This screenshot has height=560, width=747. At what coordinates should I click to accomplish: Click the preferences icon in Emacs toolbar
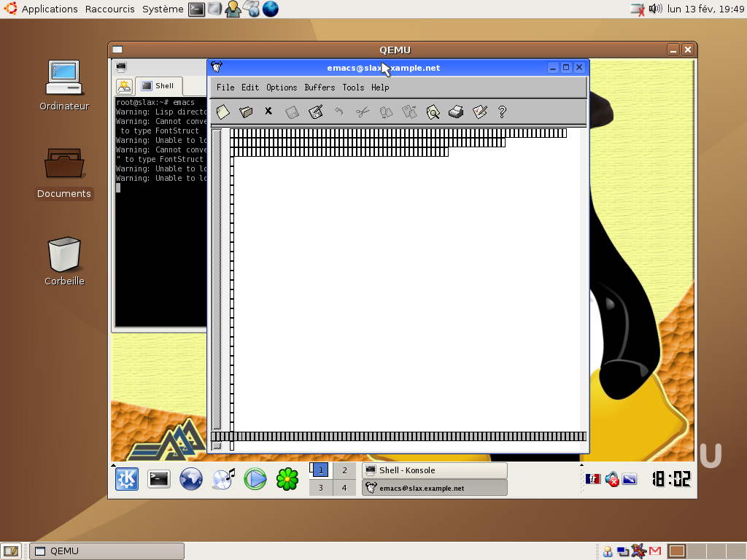click(480, 112)
